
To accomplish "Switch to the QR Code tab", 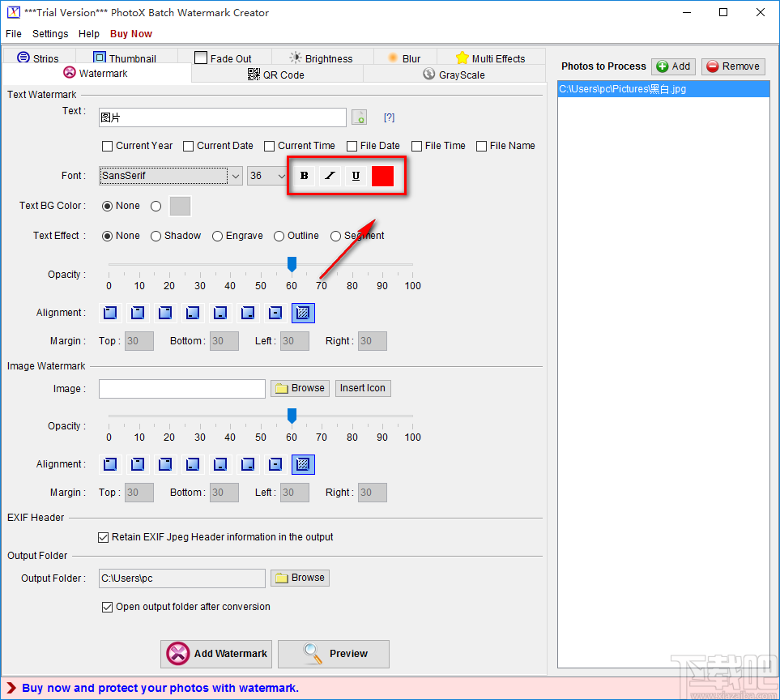I will point(276,75).
